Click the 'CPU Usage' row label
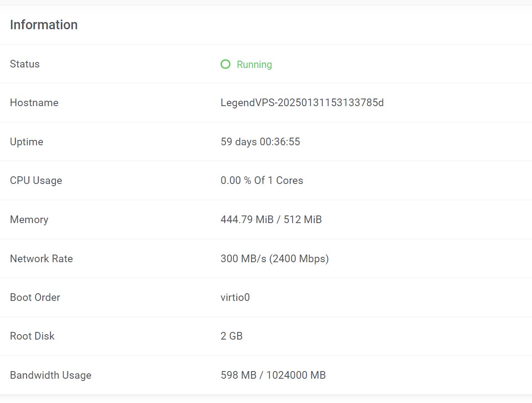 pyautogui.click(x=36, y=180)
